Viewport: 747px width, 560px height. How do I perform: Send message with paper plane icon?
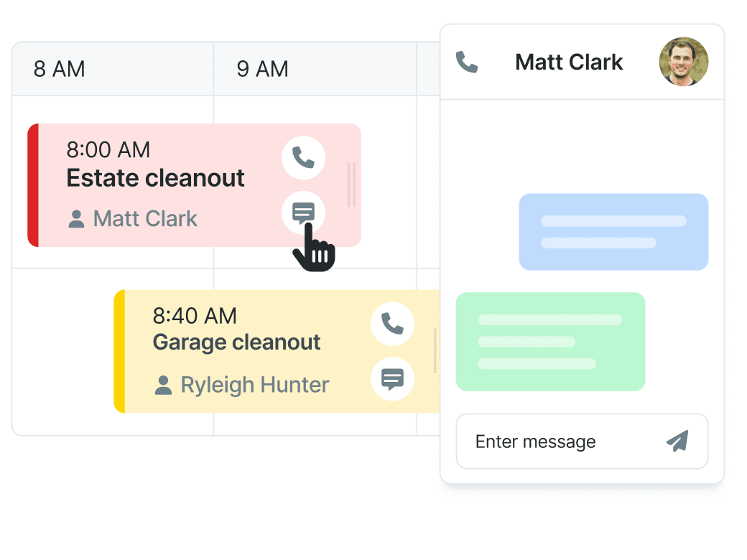tap(677, 441)
